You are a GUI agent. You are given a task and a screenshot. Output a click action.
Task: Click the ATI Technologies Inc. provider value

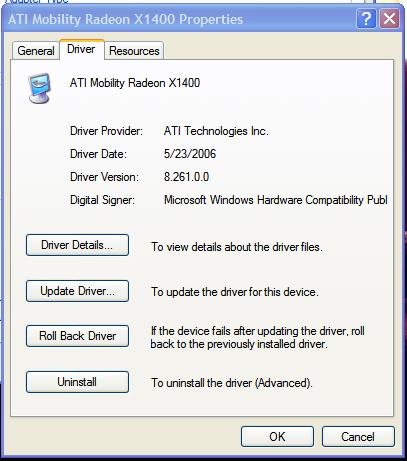point(216,131)
